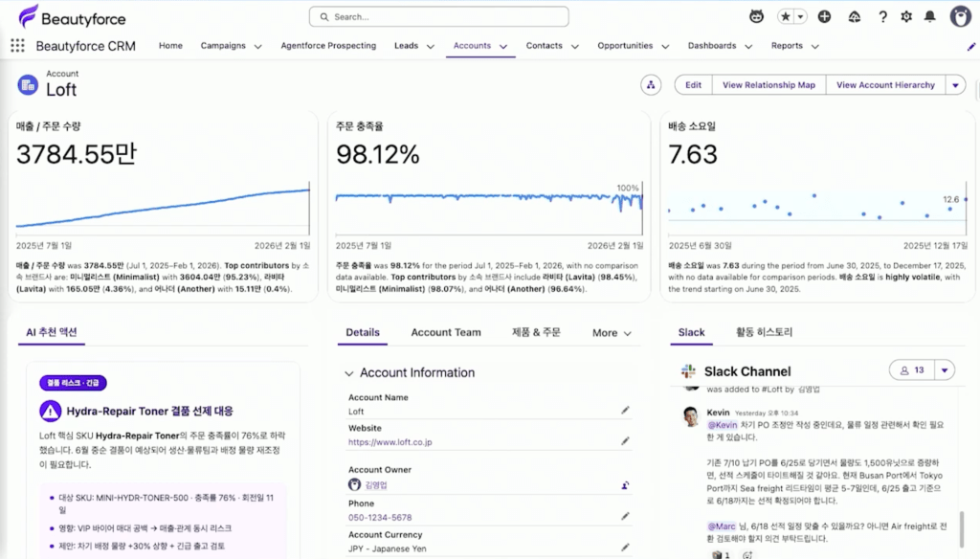This screenshot has width=980, height=559.
Task: Open actions dropdown beside View Account Hierarchy
Action: pos(956,85)
